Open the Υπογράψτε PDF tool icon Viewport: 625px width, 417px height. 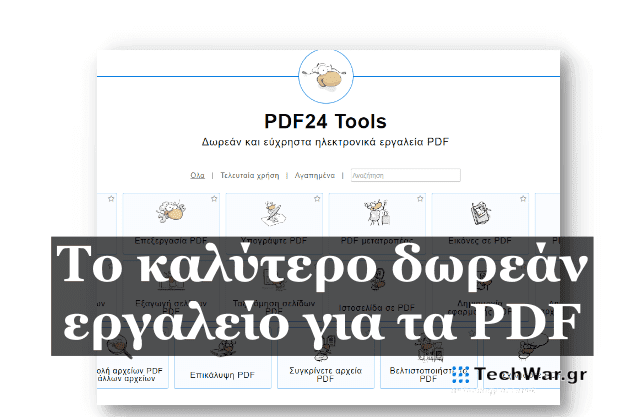coord(273,213)
